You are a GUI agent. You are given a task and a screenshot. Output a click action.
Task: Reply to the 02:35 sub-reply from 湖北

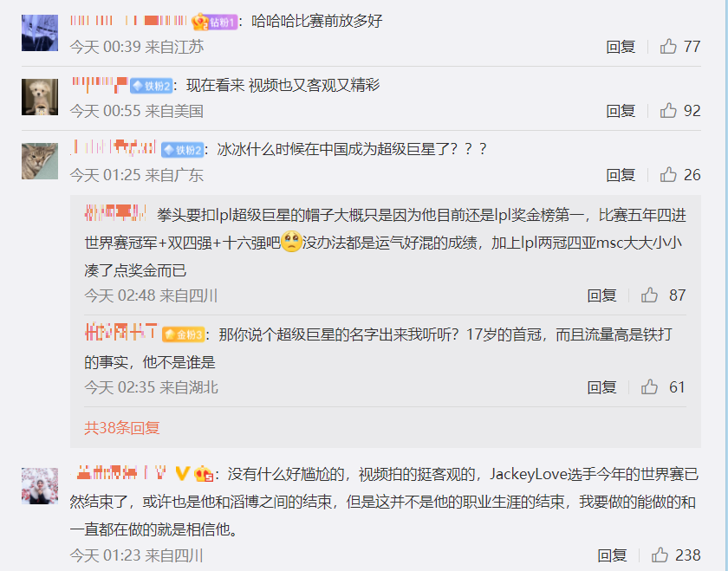click(601, 387)
